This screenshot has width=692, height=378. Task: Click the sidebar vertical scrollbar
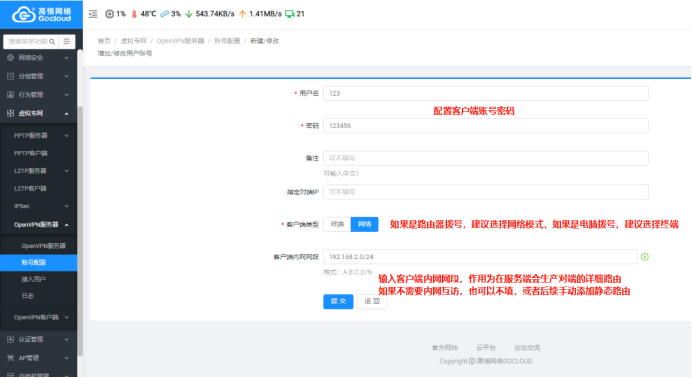coord(80,232)
